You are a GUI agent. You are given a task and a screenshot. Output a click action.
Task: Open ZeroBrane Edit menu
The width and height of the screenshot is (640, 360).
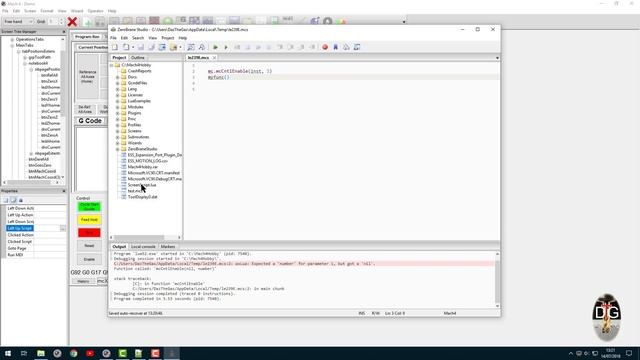click(x=124, y=38)
